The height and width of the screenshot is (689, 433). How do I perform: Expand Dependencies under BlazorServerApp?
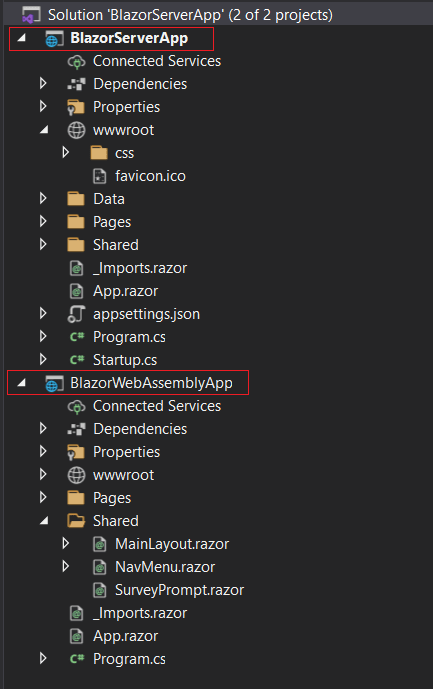43,83
